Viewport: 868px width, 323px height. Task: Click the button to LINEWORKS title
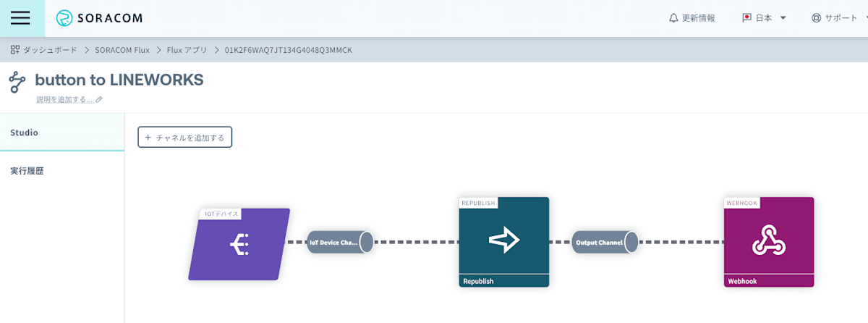119,80
